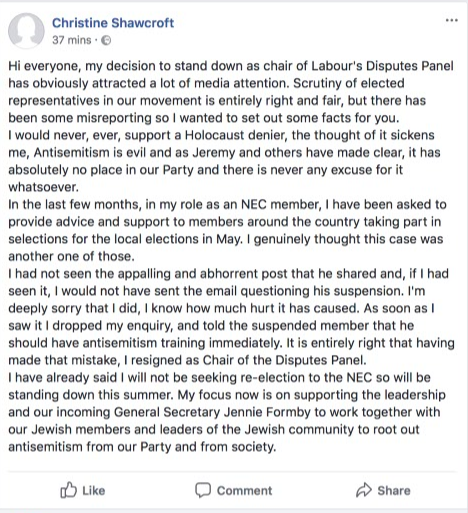Open the post options three-dot menu

click(x=452, y=20)
